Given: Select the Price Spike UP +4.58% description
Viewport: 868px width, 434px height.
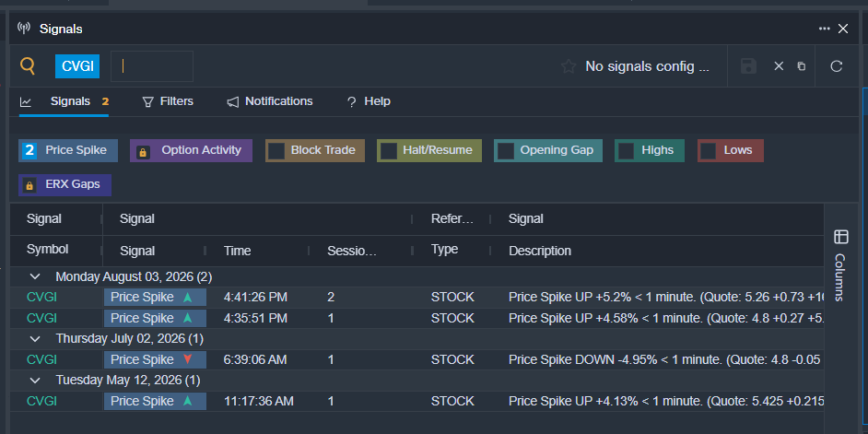Looking at the screenshot, I should tap(666, 318).
